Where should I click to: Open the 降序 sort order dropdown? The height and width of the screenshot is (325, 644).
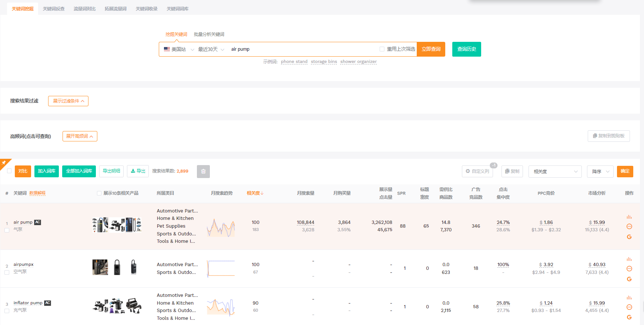(x=600, y=171)
